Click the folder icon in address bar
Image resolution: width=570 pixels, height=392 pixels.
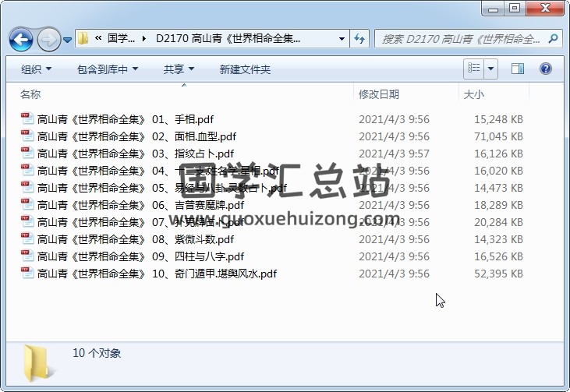(x=83, y=38)
